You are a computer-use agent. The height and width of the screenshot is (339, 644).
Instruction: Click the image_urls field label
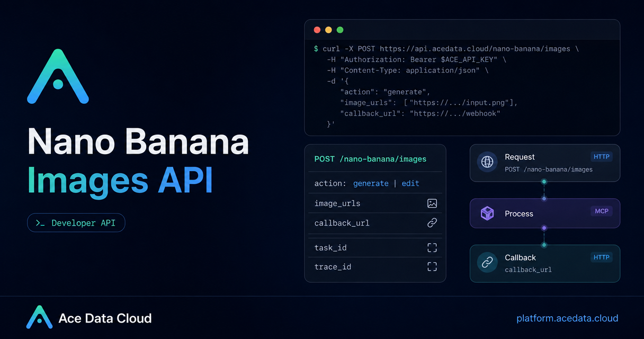click(337, 203)
